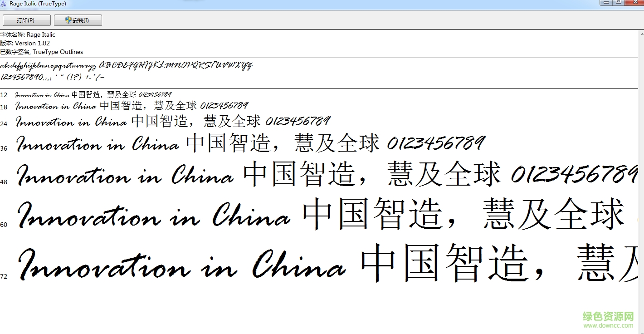This screenshot has width=644, height=334.
Task: Click '中国智造，慧及全球' in the 24-point row
Action: [x=196, y=121]
